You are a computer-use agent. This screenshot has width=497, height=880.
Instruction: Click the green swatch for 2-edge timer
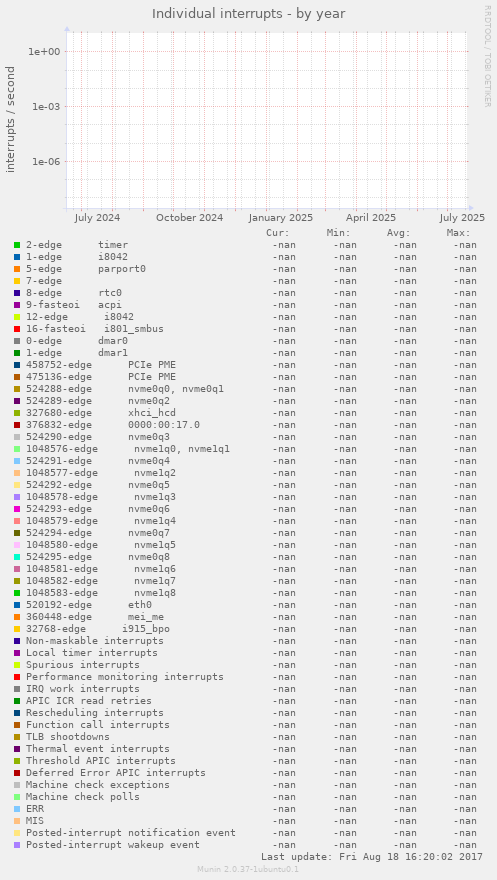[x=17, y=245]
